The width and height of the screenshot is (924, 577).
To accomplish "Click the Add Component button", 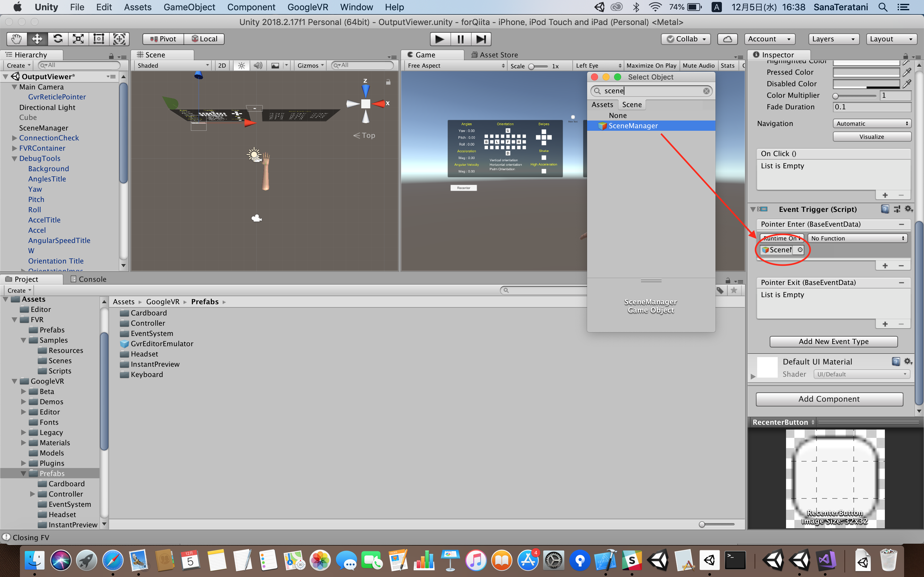I will [829, 399].
